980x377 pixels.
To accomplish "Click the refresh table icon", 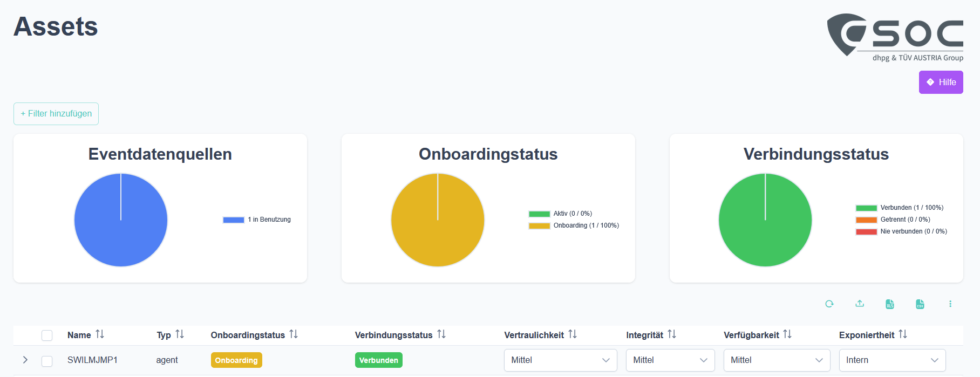I will [x=829, y=304].
